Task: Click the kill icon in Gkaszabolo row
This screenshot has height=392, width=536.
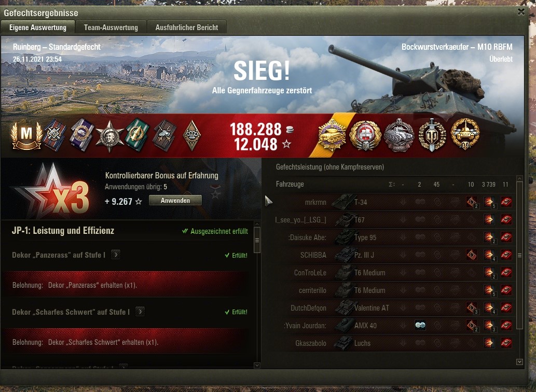Action: (x=506, y=343)
